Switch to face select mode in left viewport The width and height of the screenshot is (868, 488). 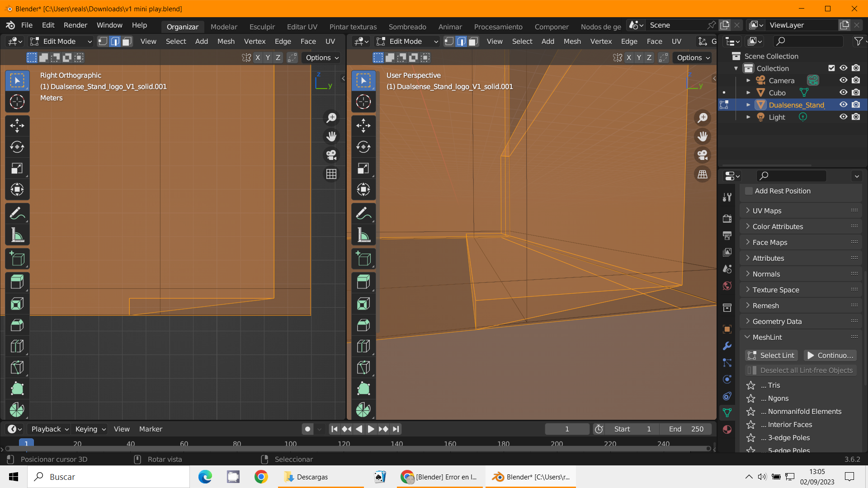[127, 42]
